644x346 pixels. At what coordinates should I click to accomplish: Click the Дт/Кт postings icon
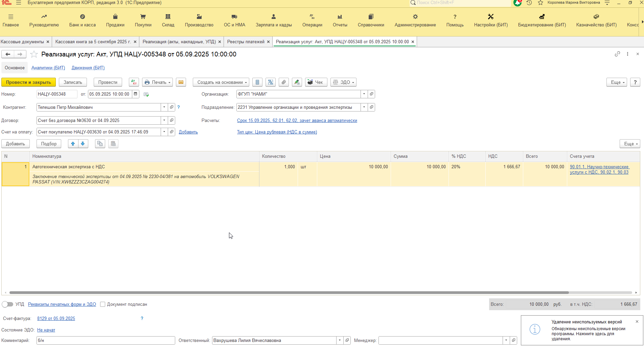[x=134, y=82]
